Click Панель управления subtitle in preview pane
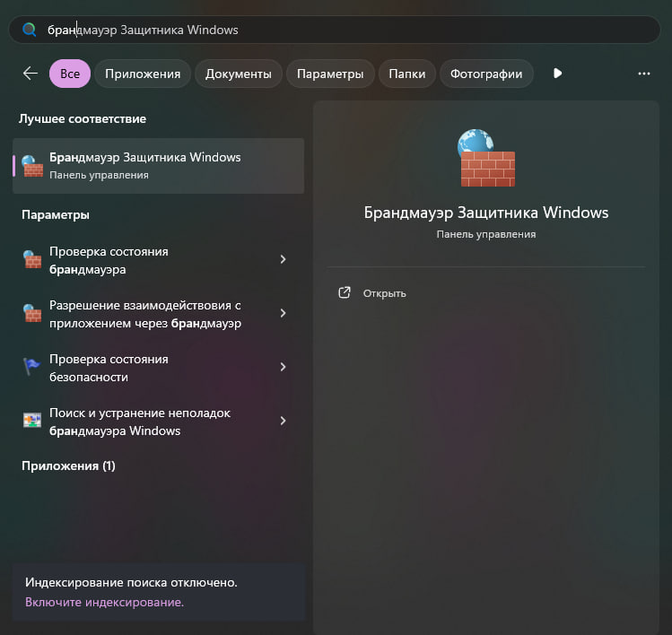The height and width of the screenshot is (635, 672). (x=486, y=234)
